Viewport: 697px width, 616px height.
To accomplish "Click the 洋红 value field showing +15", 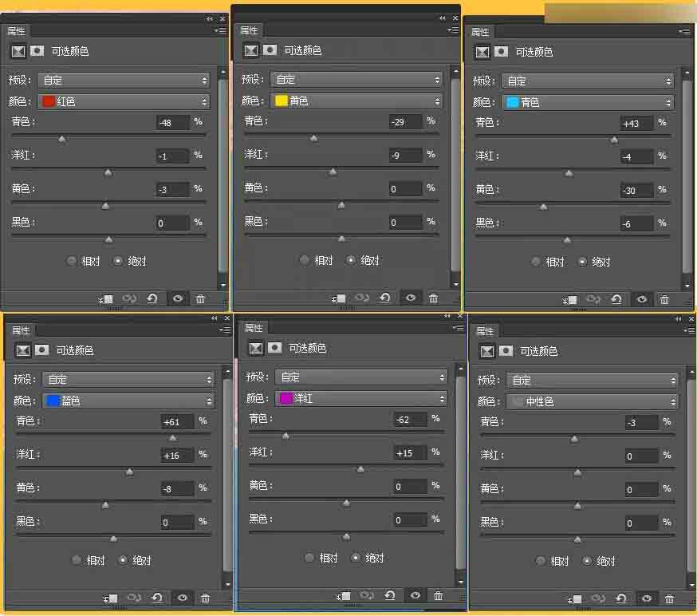I will point(411,453).
